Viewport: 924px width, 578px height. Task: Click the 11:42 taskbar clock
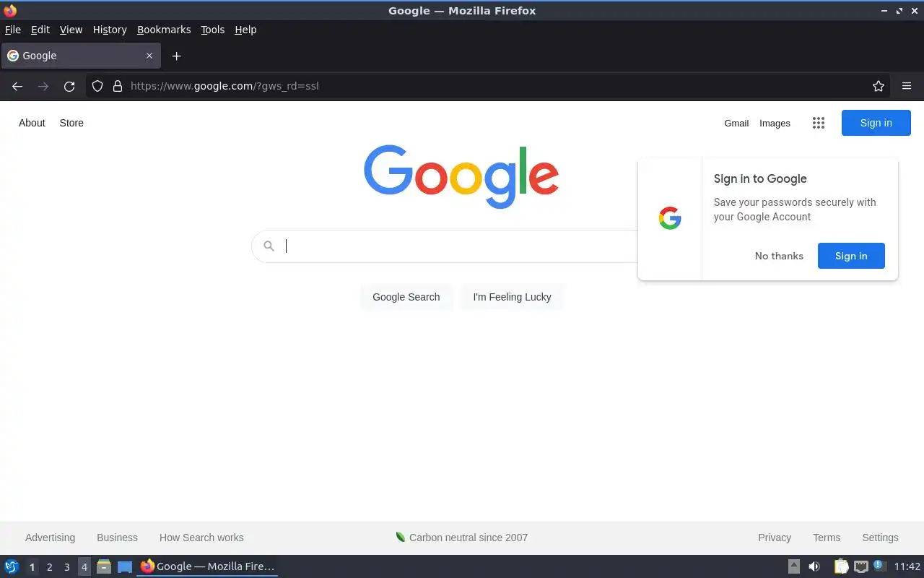tap(907, 566)
